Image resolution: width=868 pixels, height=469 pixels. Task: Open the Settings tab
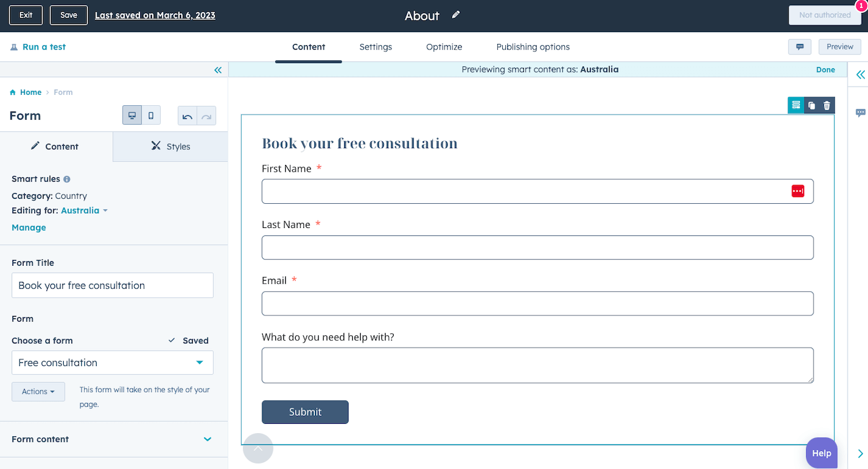pyautogui.click(x=375, y=47)
